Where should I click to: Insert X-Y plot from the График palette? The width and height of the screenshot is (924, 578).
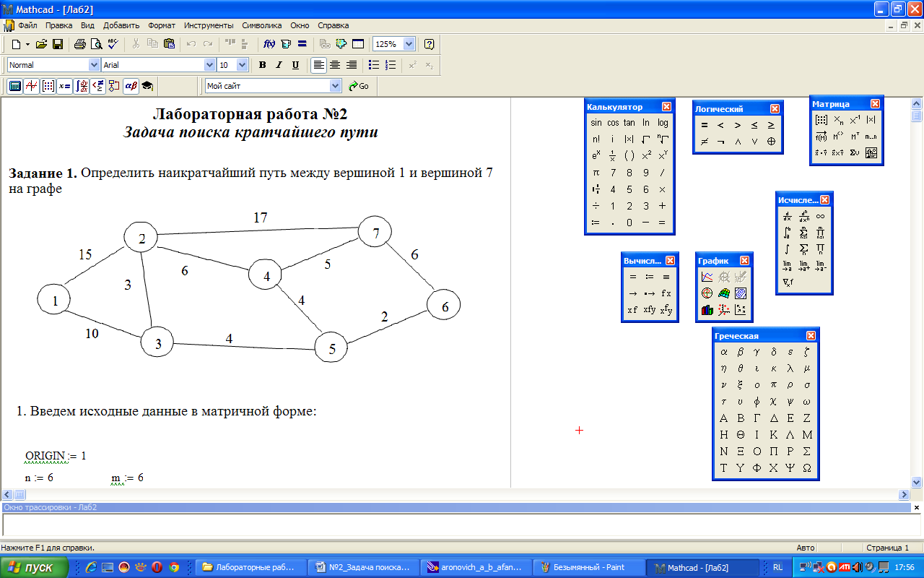[707, 277]
